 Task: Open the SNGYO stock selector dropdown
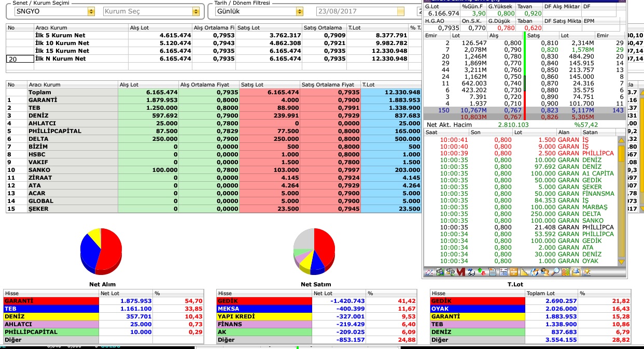coord(91,11)
